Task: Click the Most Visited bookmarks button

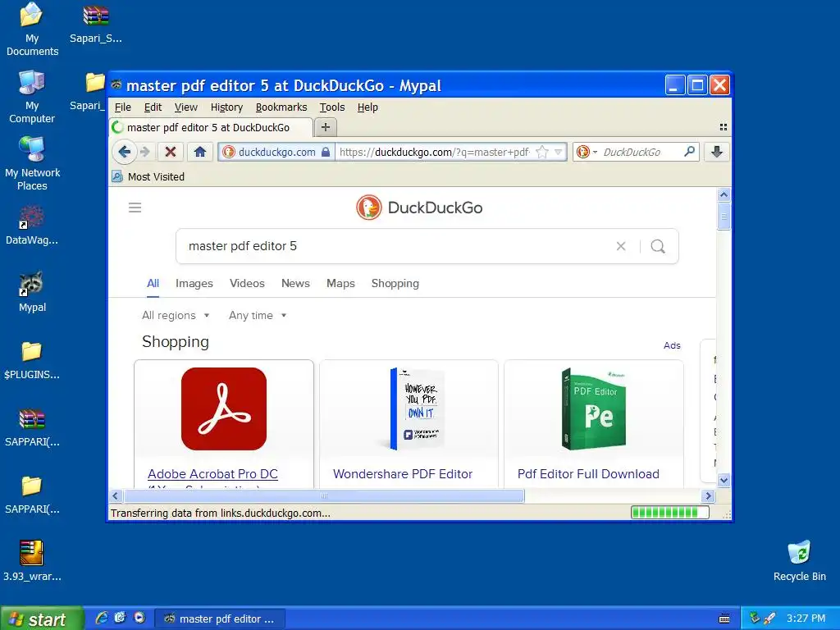Action: point(148,176)
